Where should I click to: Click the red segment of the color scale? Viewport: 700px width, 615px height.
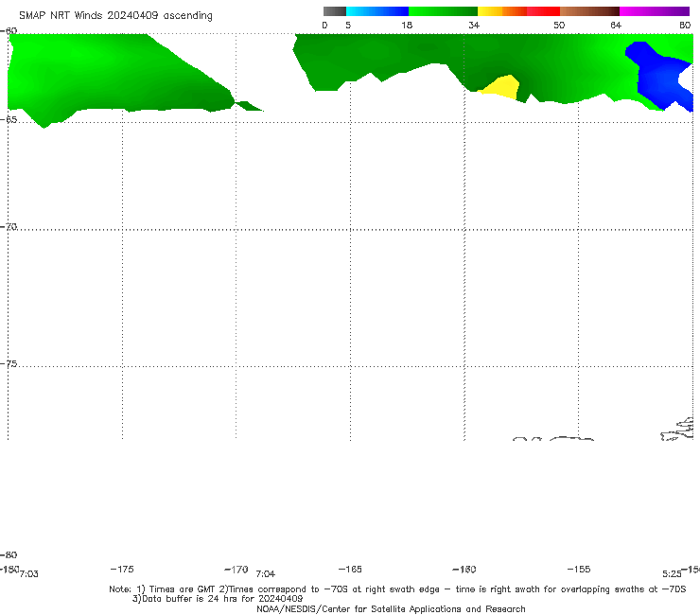click(543, 11)
